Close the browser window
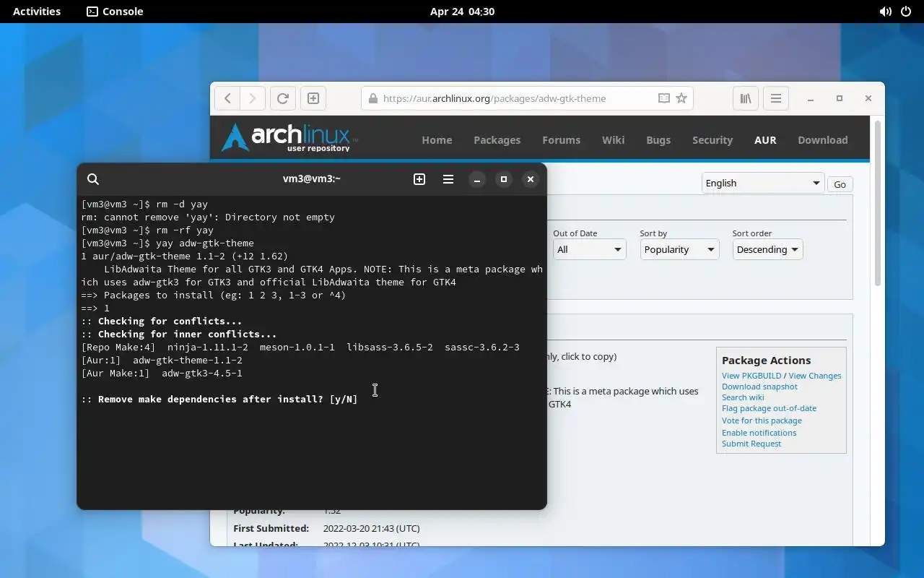Viewport: 924px width, 578px height. tap(868, 98)
